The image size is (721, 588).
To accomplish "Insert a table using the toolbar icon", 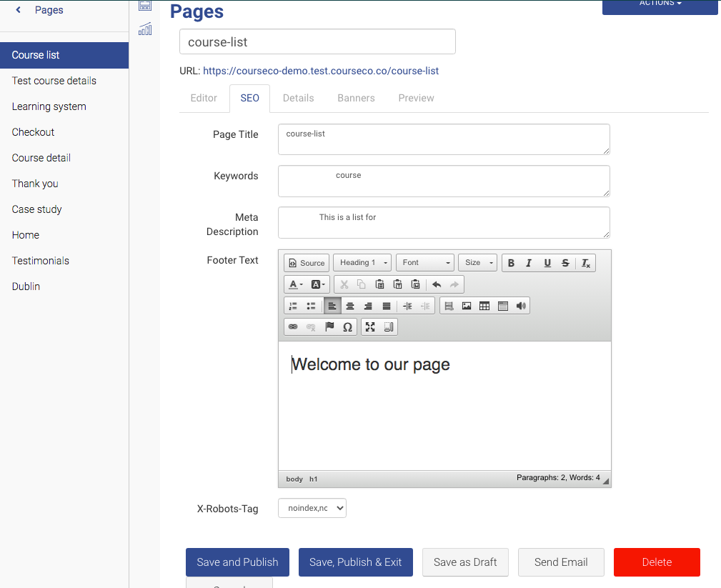I will click(x=484, y=306).
